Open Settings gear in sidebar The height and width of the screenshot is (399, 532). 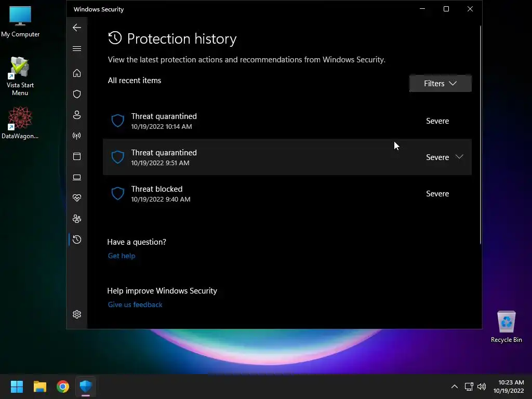pos(77,314)
